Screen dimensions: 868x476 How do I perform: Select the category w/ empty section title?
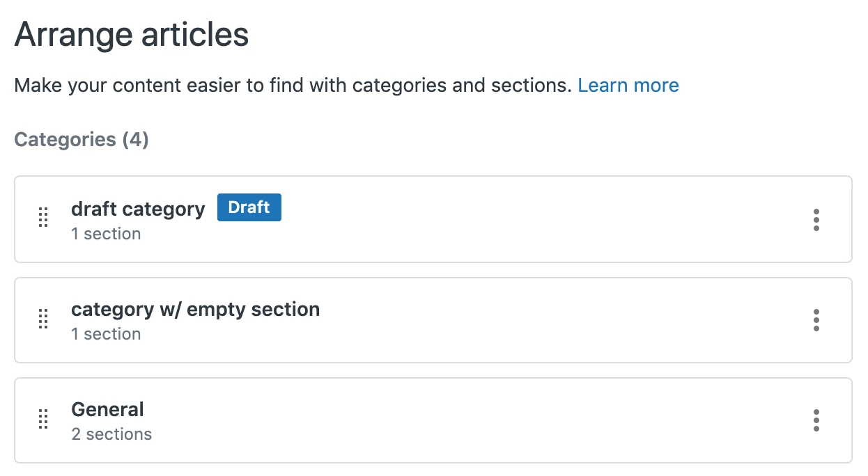point(195,309)
